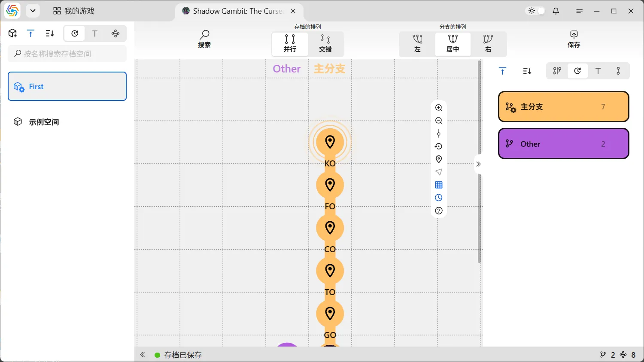Select the orange main branch (主分支) card
The image size is (644, 362).
coord(563,107)
